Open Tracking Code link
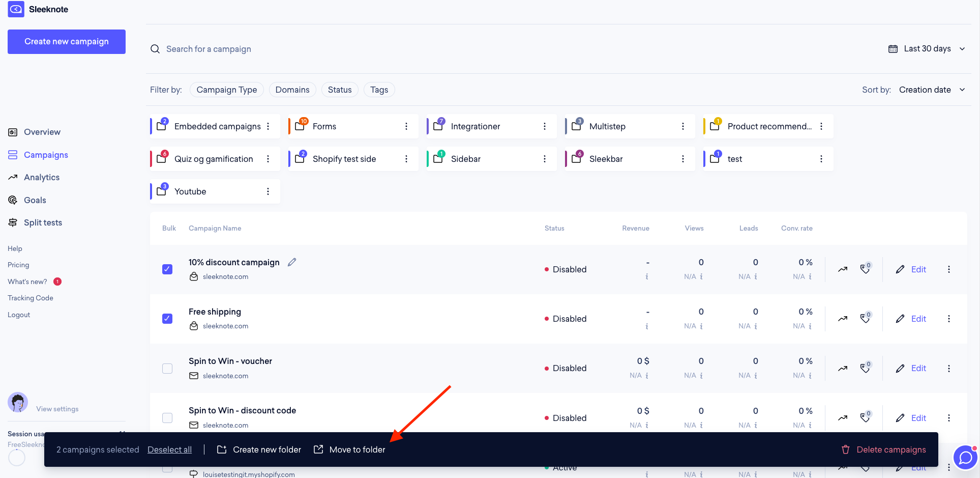 [31, 298]
